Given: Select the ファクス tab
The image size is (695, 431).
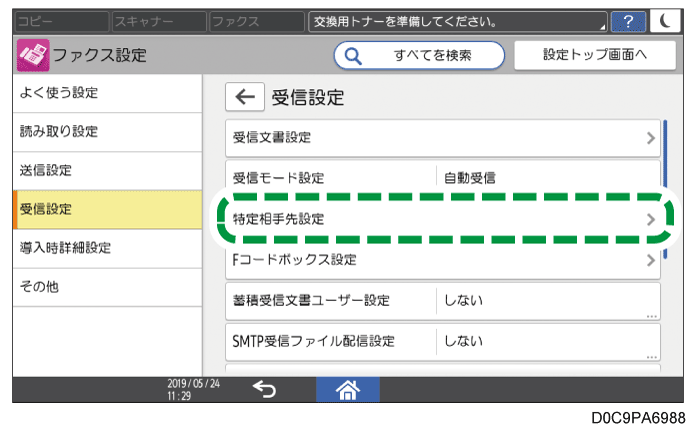Looking at the screenshot, I should tap(256, 21).
